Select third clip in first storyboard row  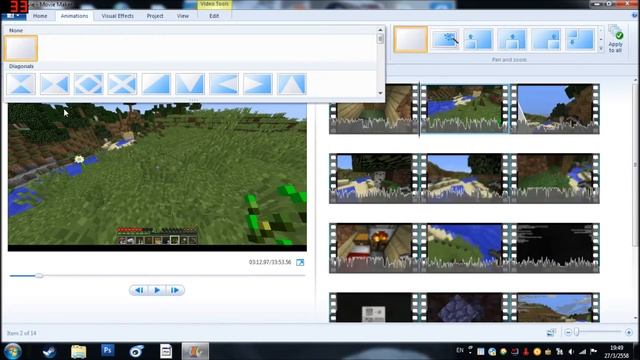pyautogui.click(x=555, y=109)
